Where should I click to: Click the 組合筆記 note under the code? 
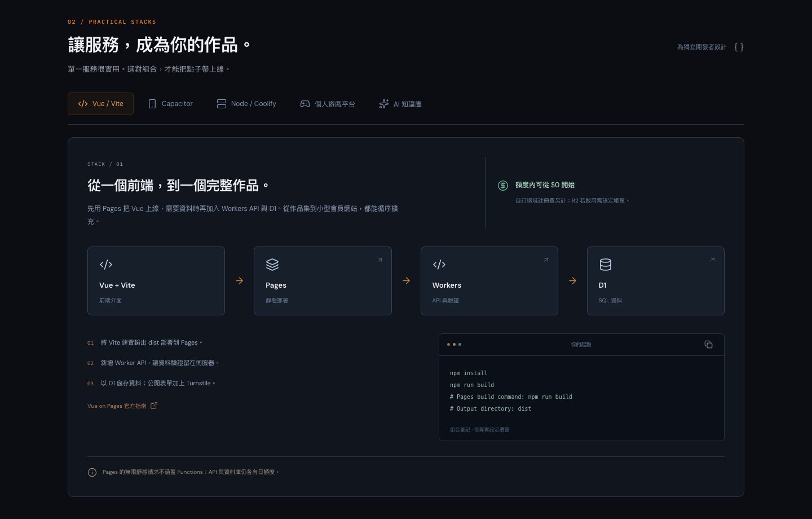[x=479, y=429]
